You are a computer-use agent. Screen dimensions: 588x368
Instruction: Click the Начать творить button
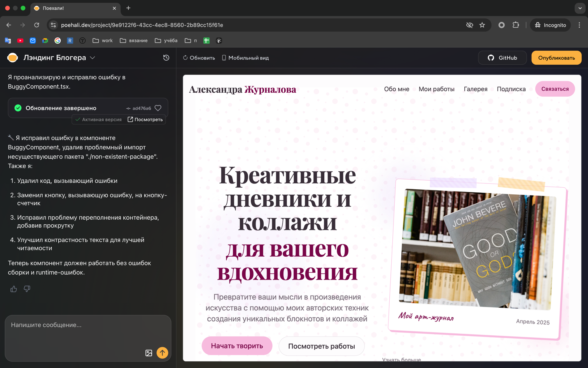click(236, 345)
